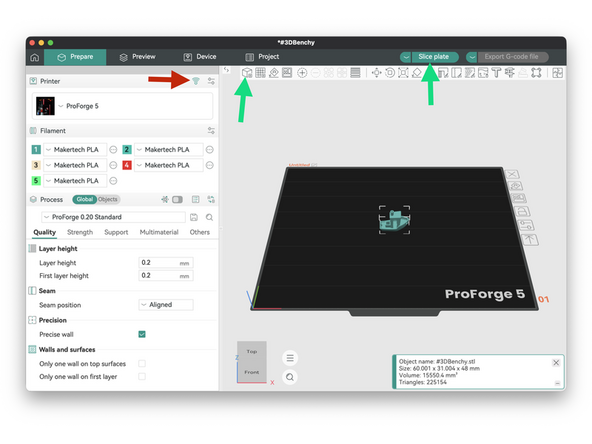Click the Add plate grid icon

pyautogui.click(x=261, y=72)
